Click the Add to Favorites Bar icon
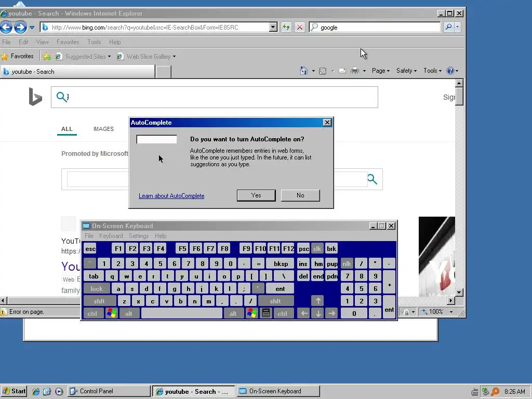 (46, 56)
